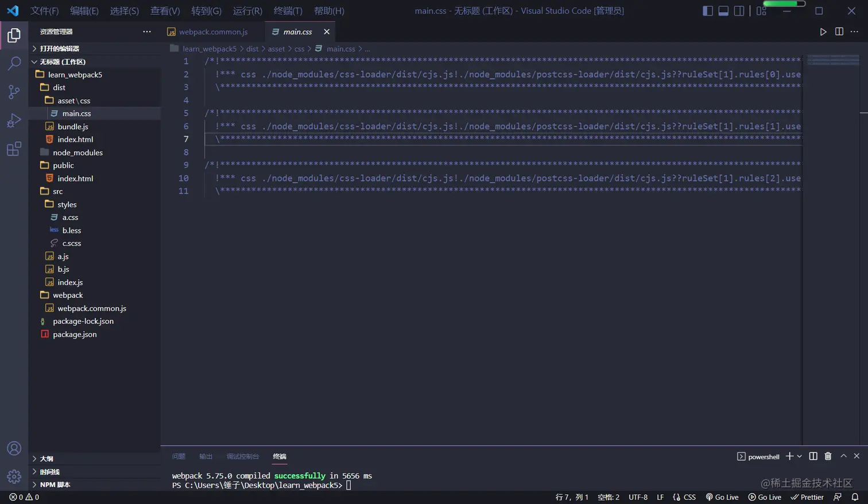Select the main.css editor tab

click(x=300, y=32)
